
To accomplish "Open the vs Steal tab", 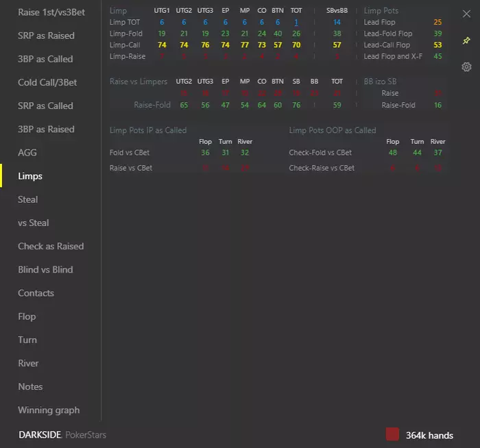I will point(34,223).
